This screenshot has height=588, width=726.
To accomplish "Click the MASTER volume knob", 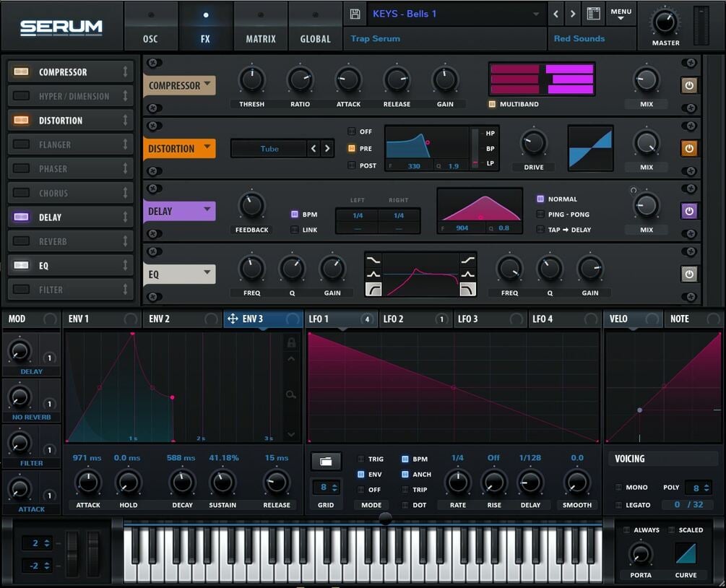I will tap(665, 22).
